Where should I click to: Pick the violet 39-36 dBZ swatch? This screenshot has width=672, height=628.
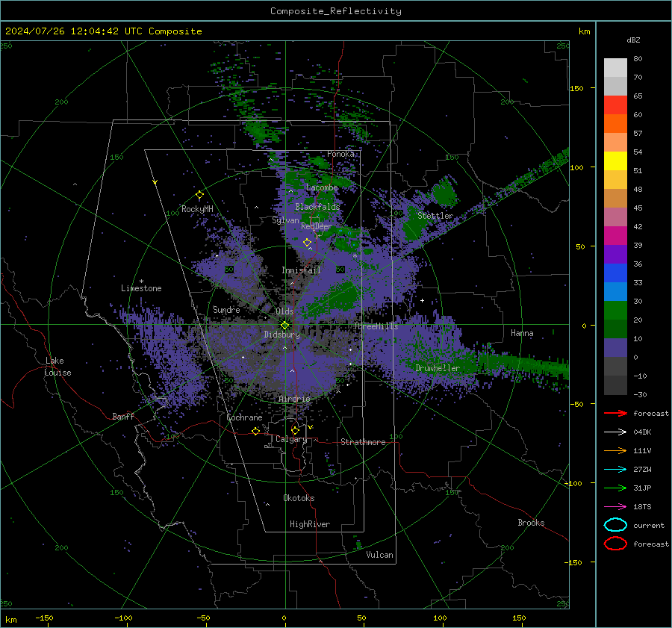coord(615,255)
